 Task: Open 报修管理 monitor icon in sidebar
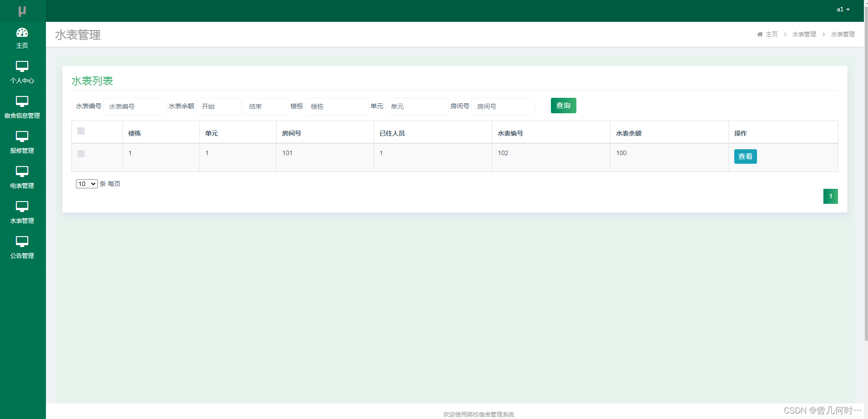(22, 136)
